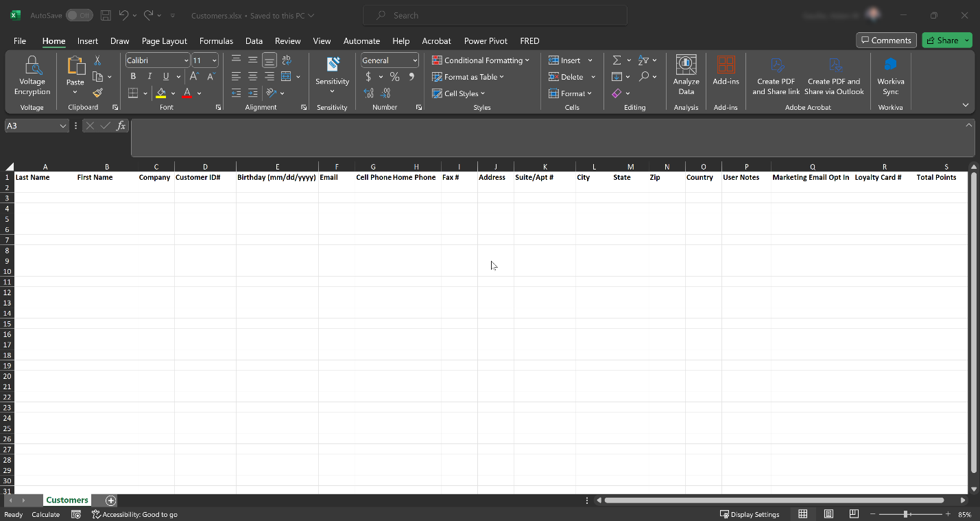Switch to the Insert ribbon tab
Screen dimensions: 980x521
(x=88, y=41)
